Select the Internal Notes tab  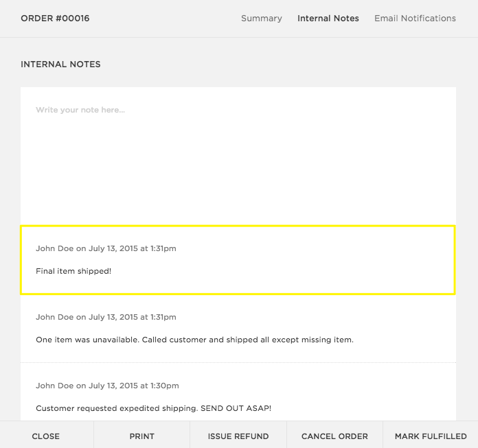click(328, 19)
